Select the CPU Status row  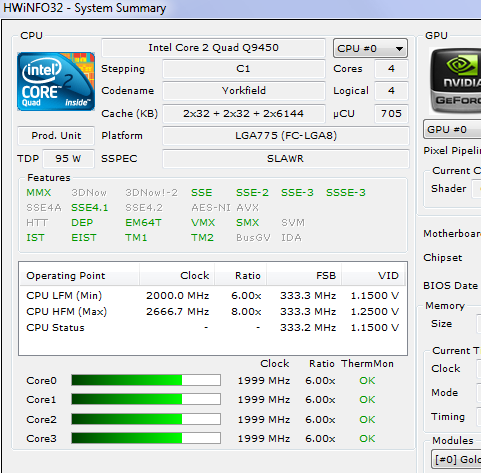tap(213, 328)
